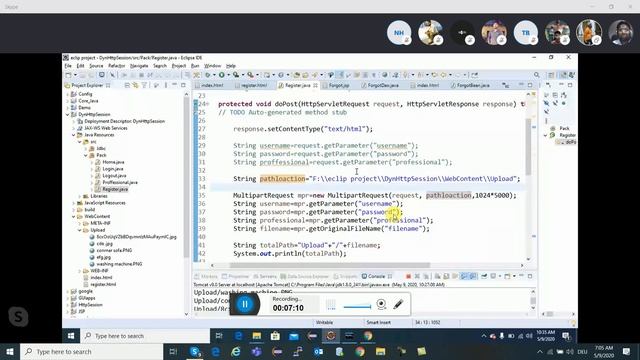Open Outlook from the local taskbar

[x=318, y=351]
